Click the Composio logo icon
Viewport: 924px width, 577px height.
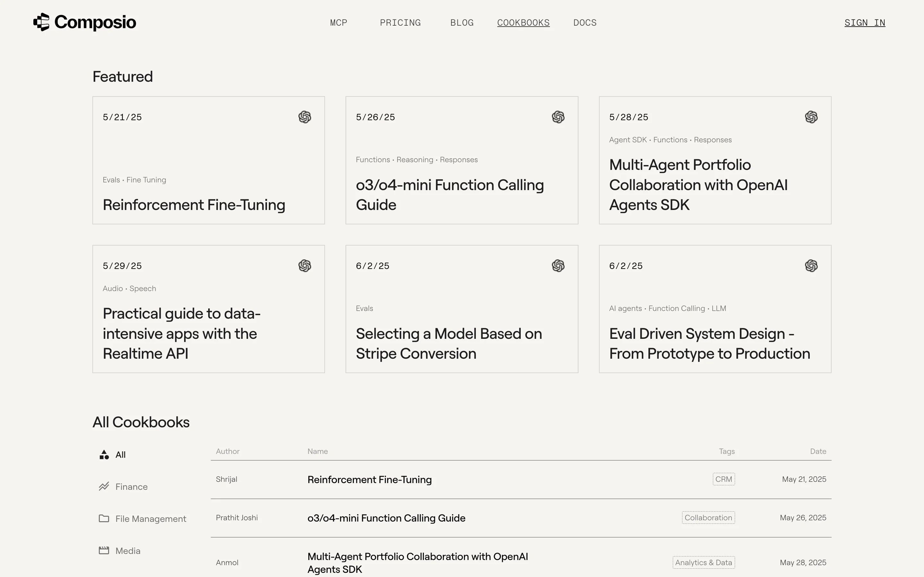(x=41, y=22)
